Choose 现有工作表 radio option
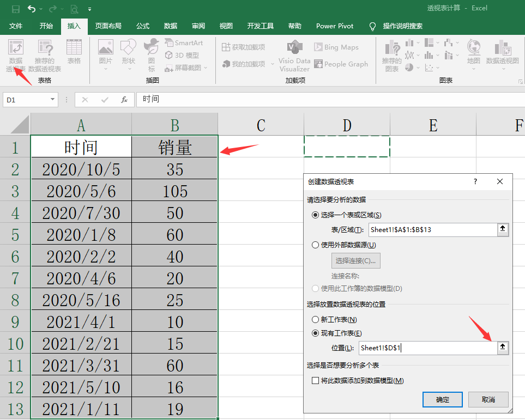 (x=315, y=333)
